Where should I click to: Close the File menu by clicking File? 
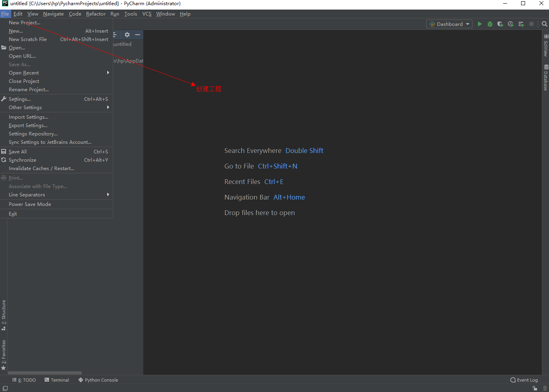[5, 14]
